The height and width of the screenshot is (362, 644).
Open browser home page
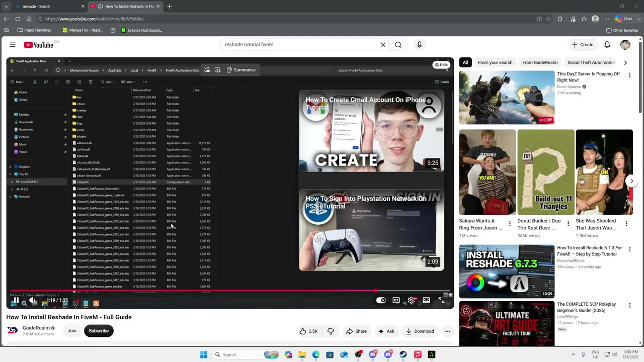point(29,19)
